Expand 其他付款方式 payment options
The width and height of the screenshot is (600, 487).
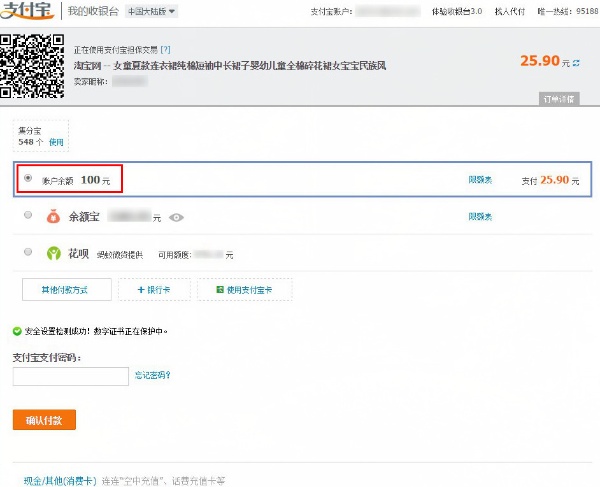tap(63, 289)
